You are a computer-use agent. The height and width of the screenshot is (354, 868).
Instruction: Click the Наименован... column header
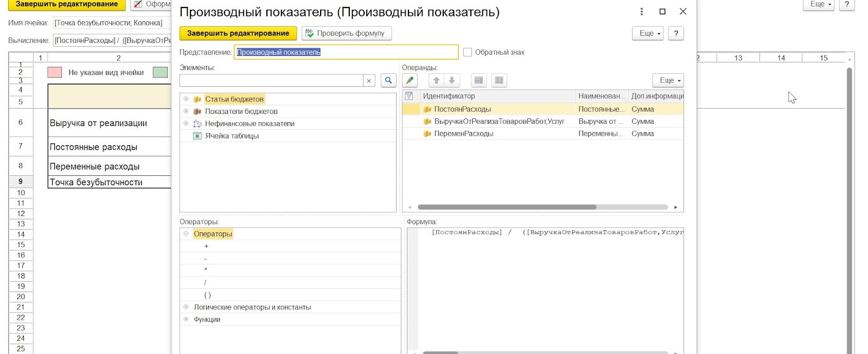point(602,96)
